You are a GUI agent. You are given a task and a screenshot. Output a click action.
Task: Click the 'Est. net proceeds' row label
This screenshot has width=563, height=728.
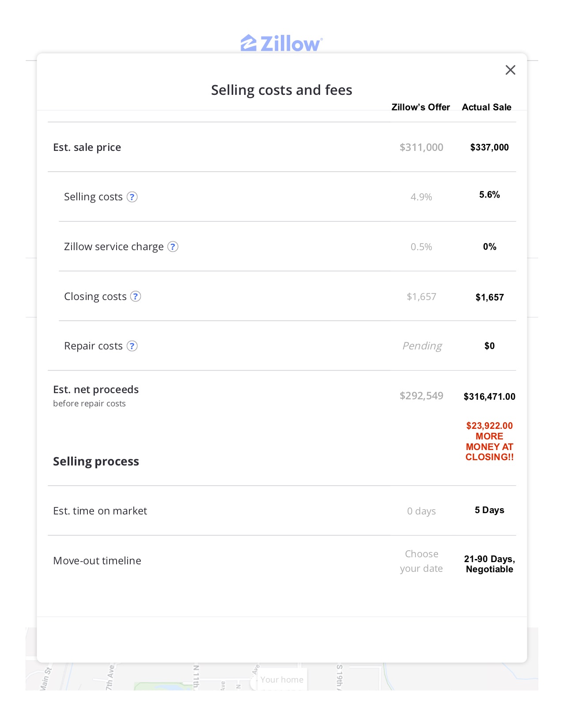click(x=96, y=390)
